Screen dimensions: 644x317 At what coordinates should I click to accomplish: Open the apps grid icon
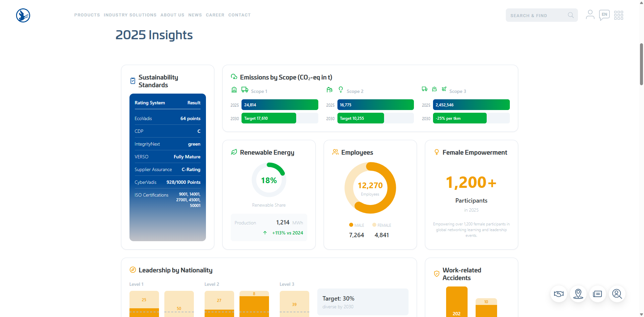[x=619, y=15]
